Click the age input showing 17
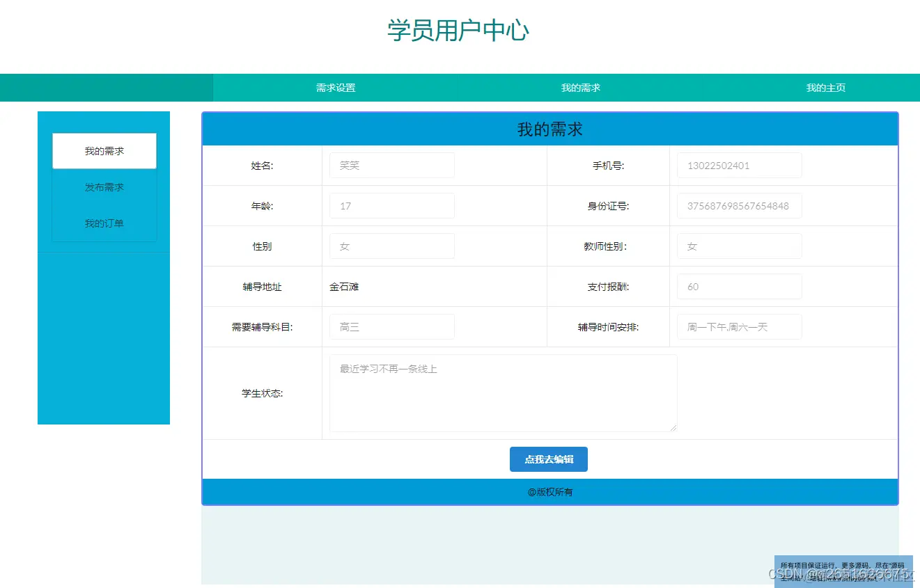 coord(391,205)
